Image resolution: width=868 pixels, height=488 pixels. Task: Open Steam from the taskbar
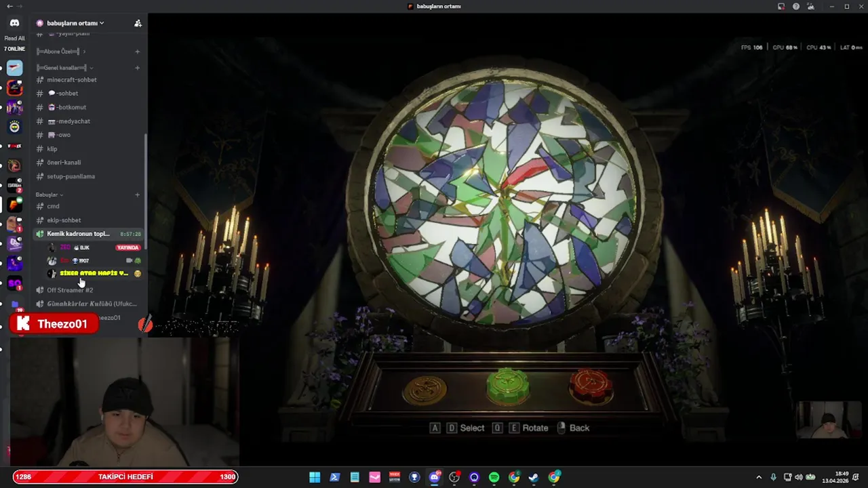pyautogui.click(x=534, y=477)
